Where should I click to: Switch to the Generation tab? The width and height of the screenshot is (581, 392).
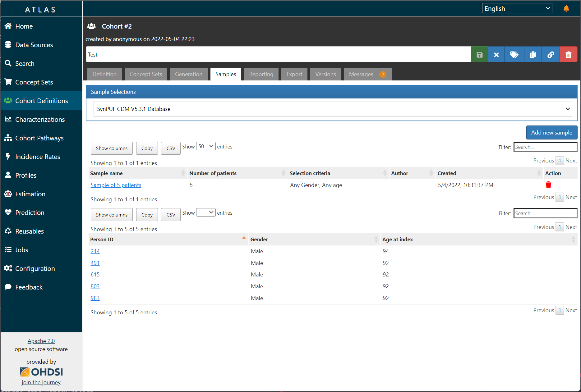189,74
